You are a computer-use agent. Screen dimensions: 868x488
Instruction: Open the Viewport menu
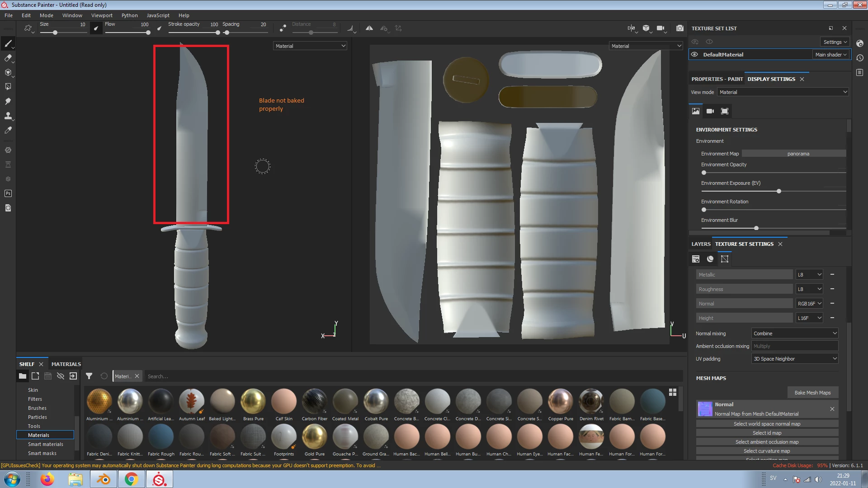[x=101, y=15]
